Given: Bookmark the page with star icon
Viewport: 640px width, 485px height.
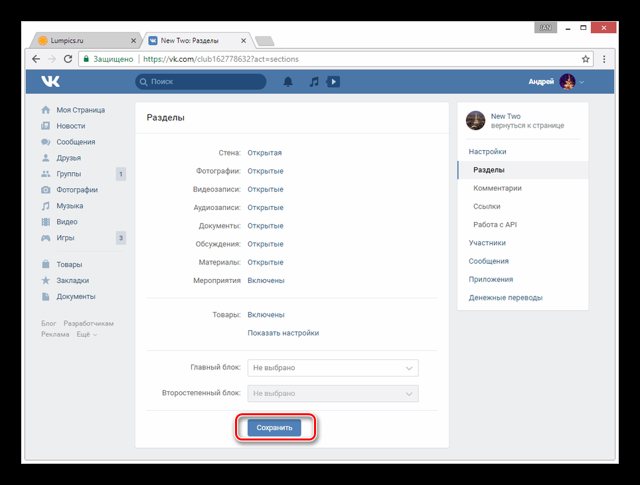Looking at the screenshot, I should (x=586, y=59).
